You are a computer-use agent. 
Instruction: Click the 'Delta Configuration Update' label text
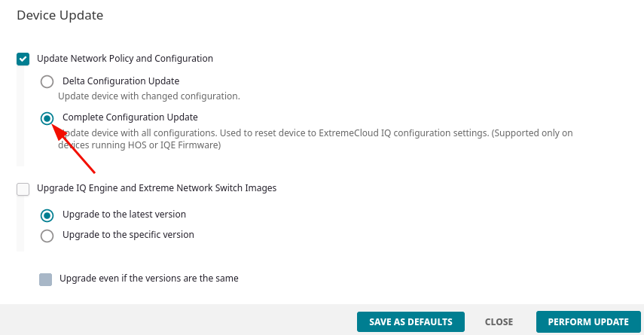click(121, 81)
